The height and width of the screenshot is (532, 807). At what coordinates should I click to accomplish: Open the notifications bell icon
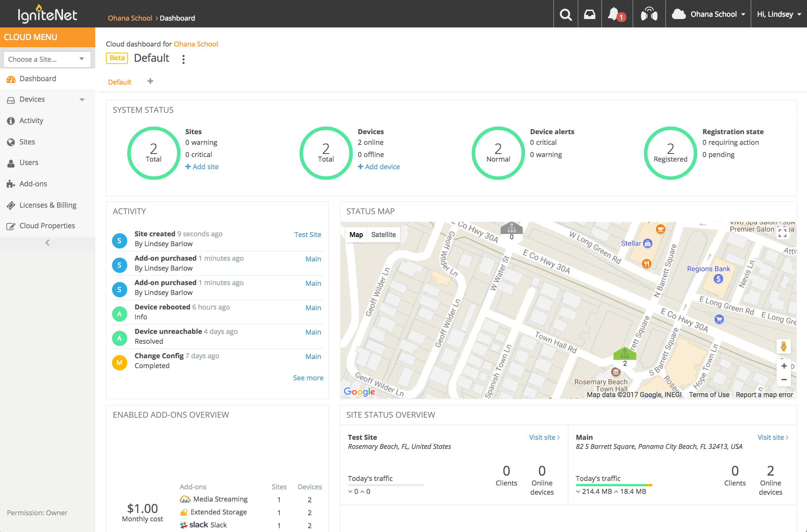coord(614,14)
